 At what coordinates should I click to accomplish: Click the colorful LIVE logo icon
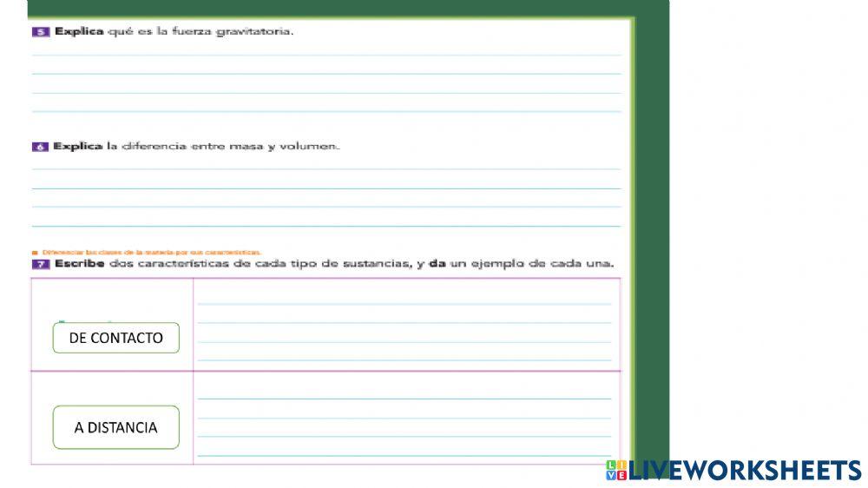(x=615, y=471)
